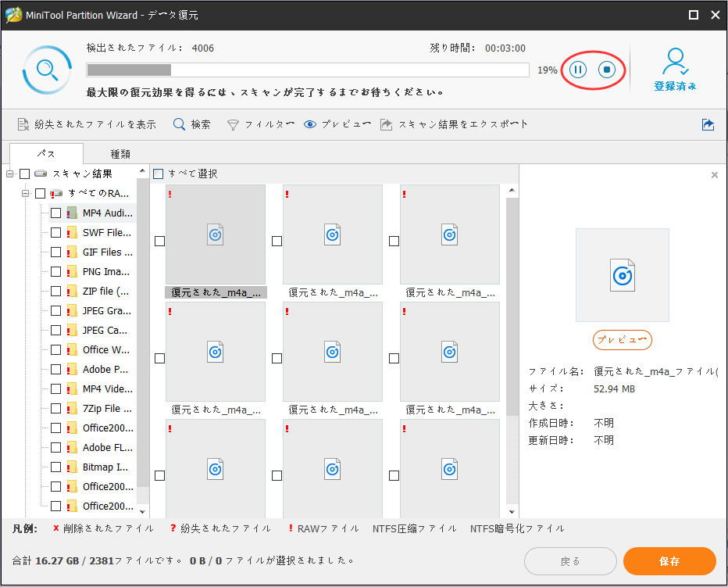Close the file preview panel
Image resolution: width=728 pixels, height=587 pixels.
click(x=714, y=175)
